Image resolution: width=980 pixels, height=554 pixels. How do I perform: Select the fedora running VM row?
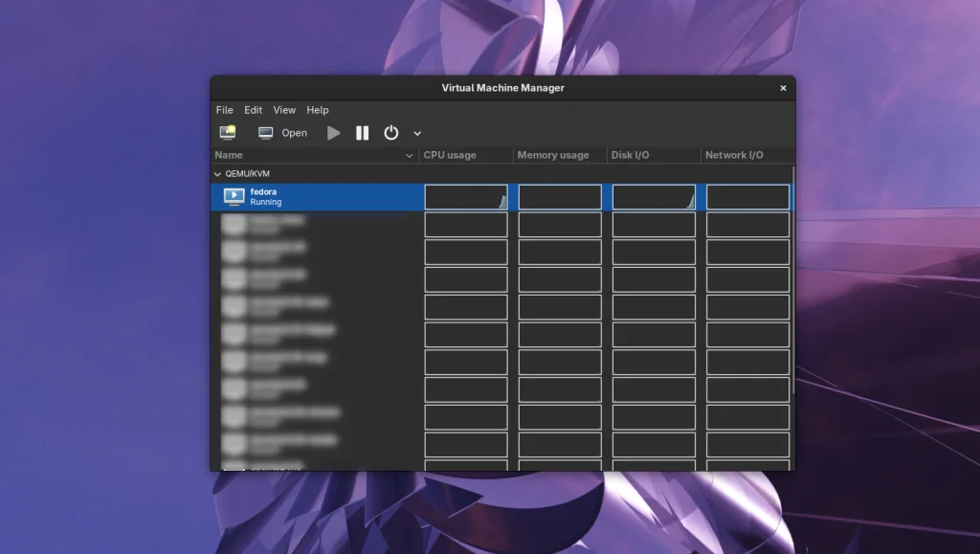pos(316,197)
